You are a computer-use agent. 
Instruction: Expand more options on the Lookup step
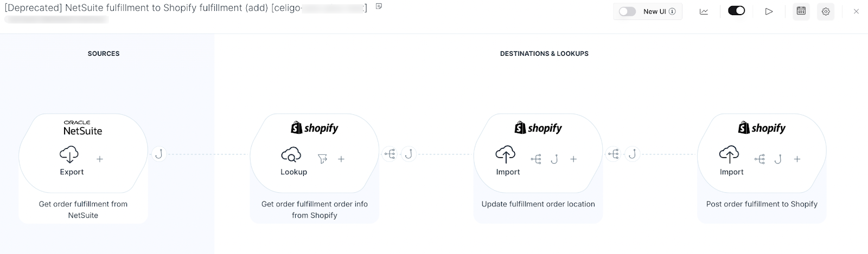pyautogui.click(x=341, y=159)
